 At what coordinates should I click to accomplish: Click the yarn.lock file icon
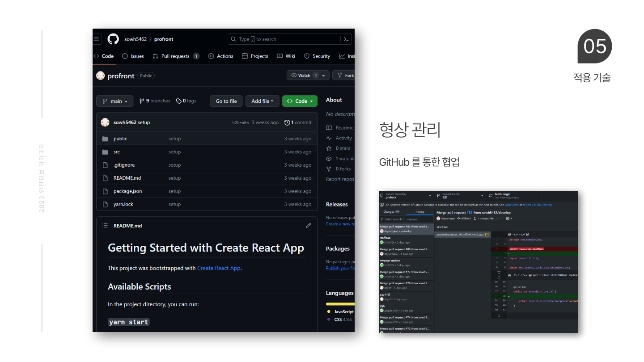tap(105, 204)
